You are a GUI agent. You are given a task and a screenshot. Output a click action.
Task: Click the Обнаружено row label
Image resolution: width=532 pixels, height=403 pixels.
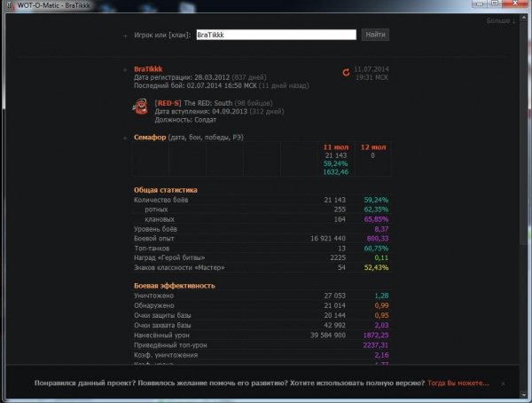[x=154, y=305]
